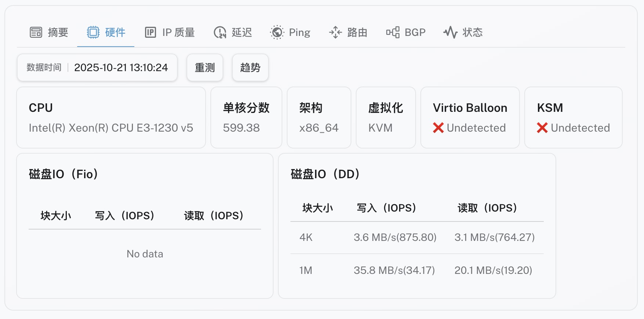Select the Ping tab label
The height and width of the screenshot is (319, 644).
point(299,33)
